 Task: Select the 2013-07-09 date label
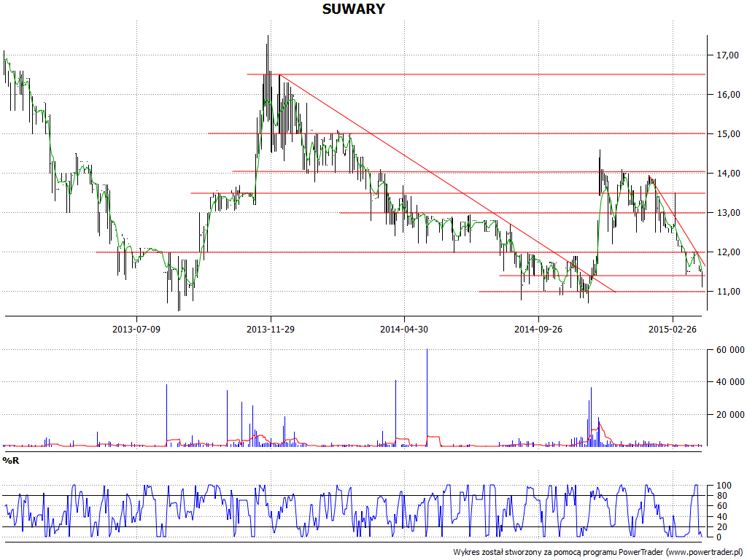pos(136,329)
